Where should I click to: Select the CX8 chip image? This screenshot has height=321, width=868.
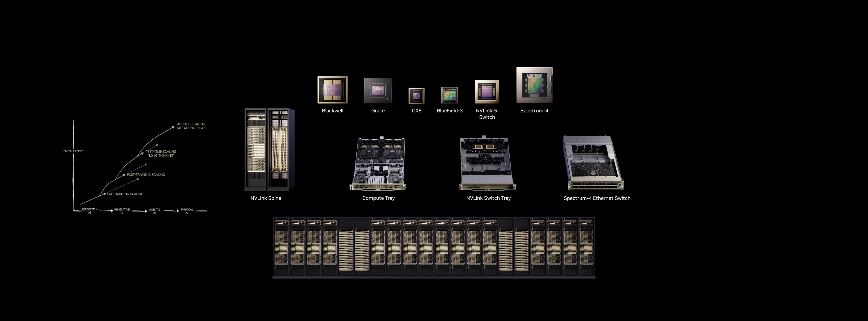point(416,96)
